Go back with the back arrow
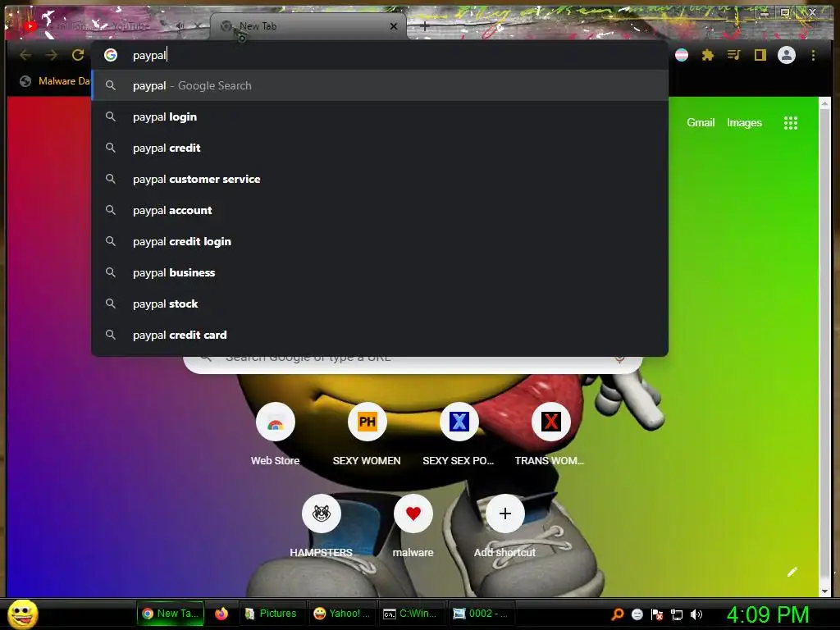This screenshot has width=840, height=630. [25, 55]
